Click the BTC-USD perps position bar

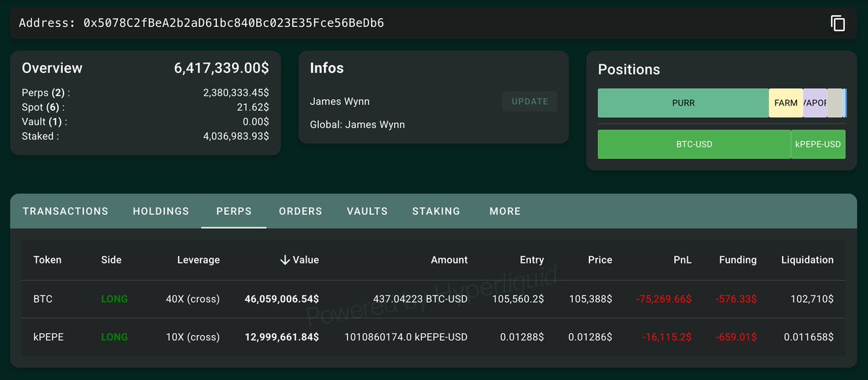(x=694, y=144)
